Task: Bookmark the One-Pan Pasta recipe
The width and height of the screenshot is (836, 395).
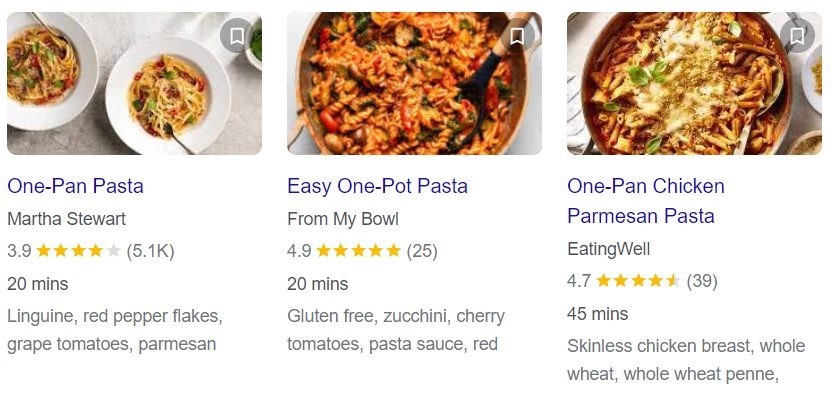Action: 237,36
